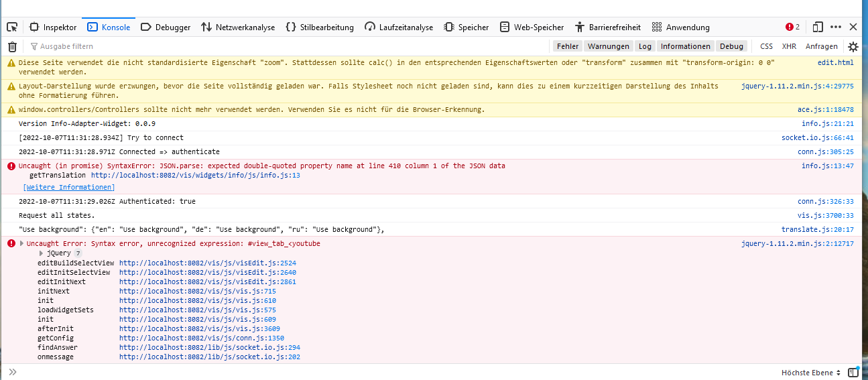The height and width of the screenshot is (380, 868).
Task: Open the Stilbearbeitung tab
Action: (x=320, y=27)
